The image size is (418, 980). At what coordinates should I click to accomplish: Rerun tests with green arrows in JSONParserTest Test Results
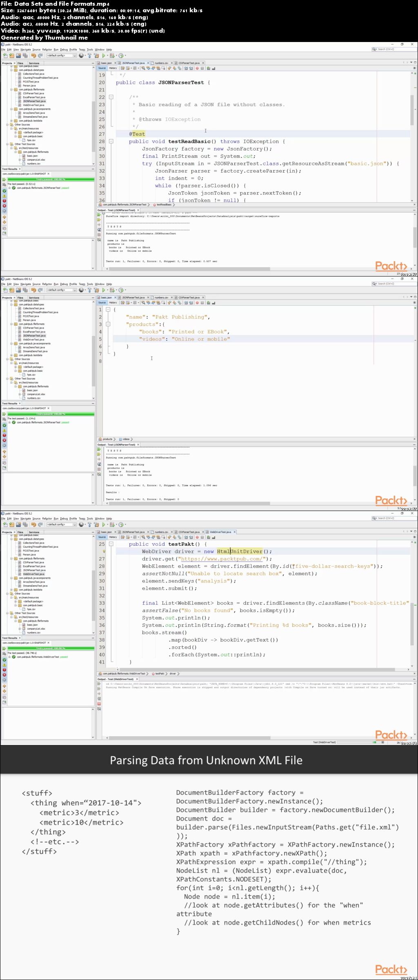pyautogui.click(x=4, y=179)
